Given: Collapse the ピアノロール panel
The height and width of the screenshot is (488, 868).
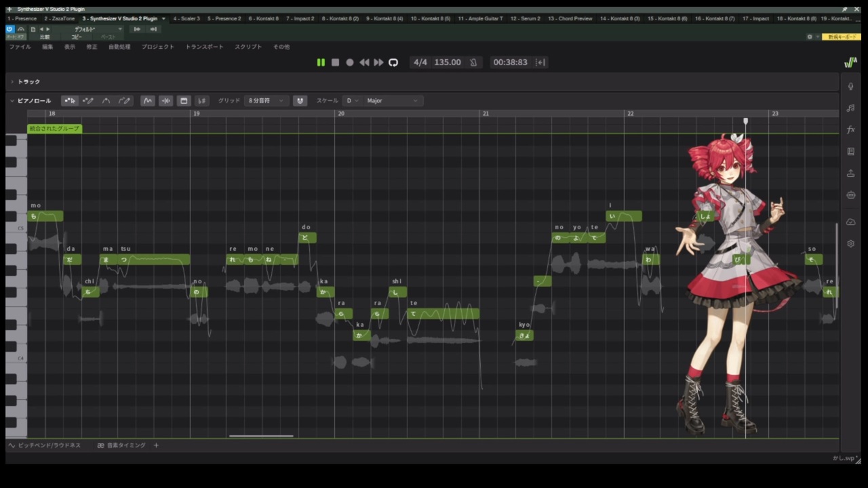Looking at the screenshot, I should (12, 101).
